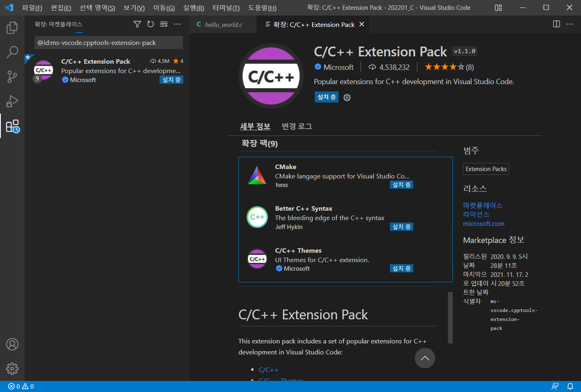Open notifications bell in status bar
This screenshot has height=392, width=581.
570,386
